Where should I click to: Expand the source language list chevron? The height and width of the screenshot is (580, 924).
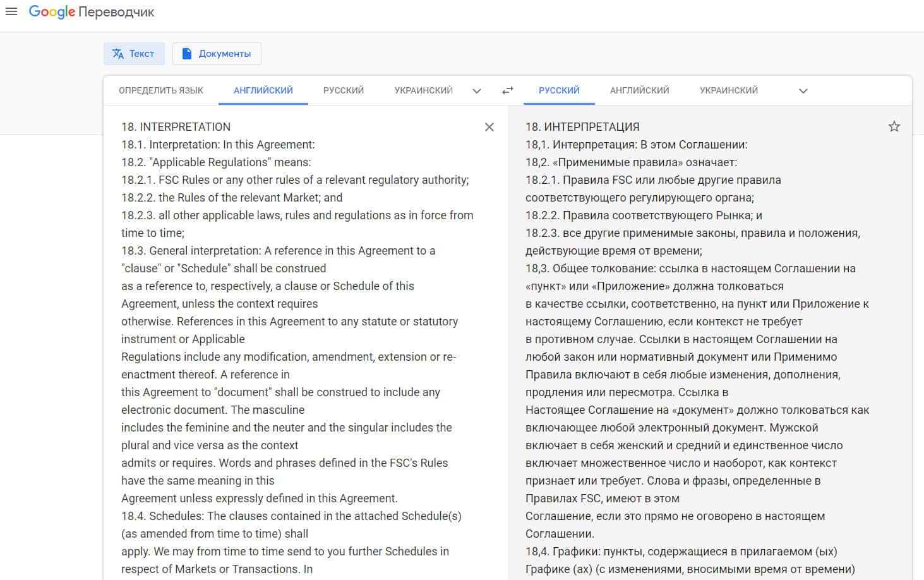[477, 91]
